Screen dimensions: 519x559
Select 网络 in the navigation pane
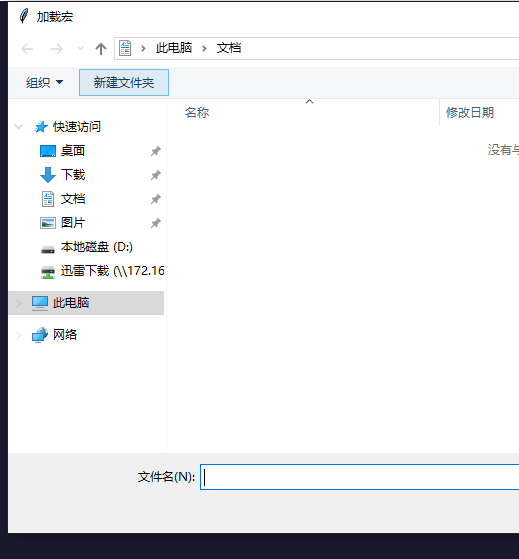[65, 335]
